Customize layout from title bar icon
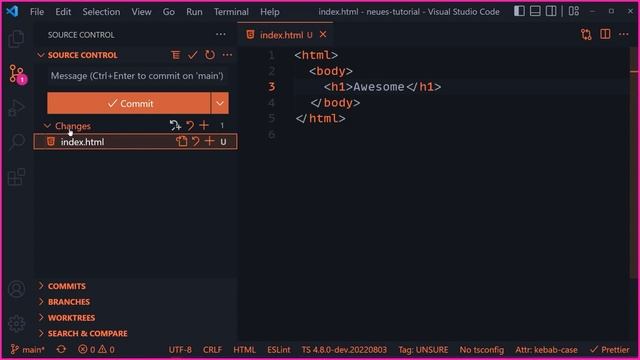Image resolution: width=640 pixels, height=360 pixels. (574, 11)
